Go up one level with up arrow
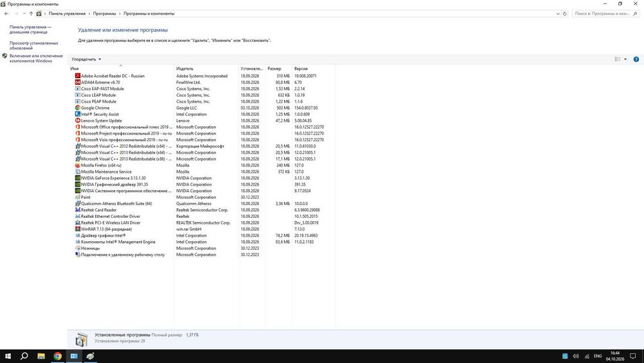Screen dimensions: 644x363 coord(31,14)
